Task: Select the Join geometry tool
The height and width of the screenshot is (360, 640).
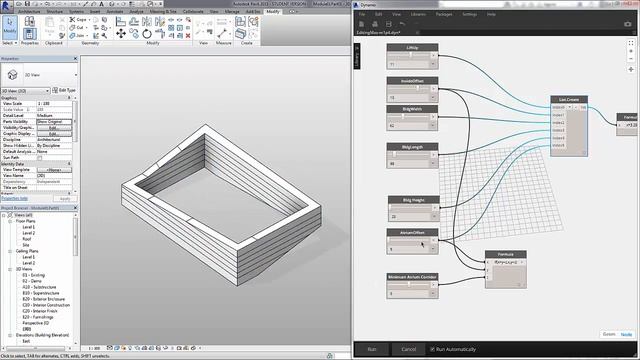Action: click(x=78, y=36)
